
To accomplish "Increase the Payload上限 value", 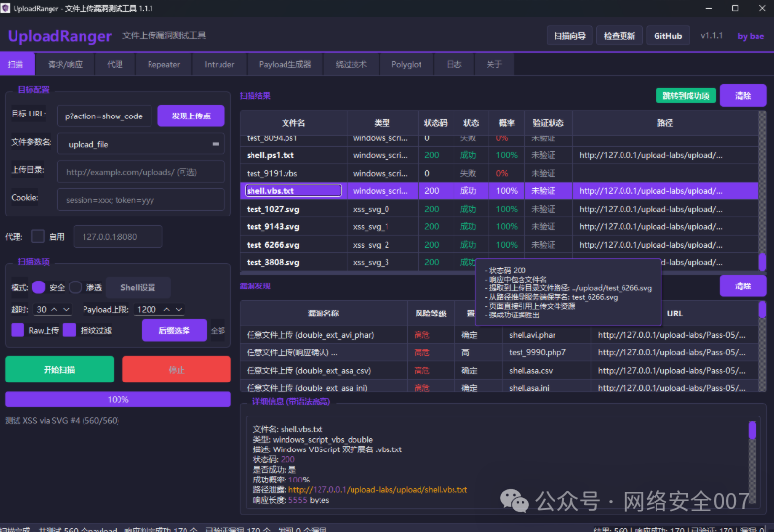I will 167,309.
